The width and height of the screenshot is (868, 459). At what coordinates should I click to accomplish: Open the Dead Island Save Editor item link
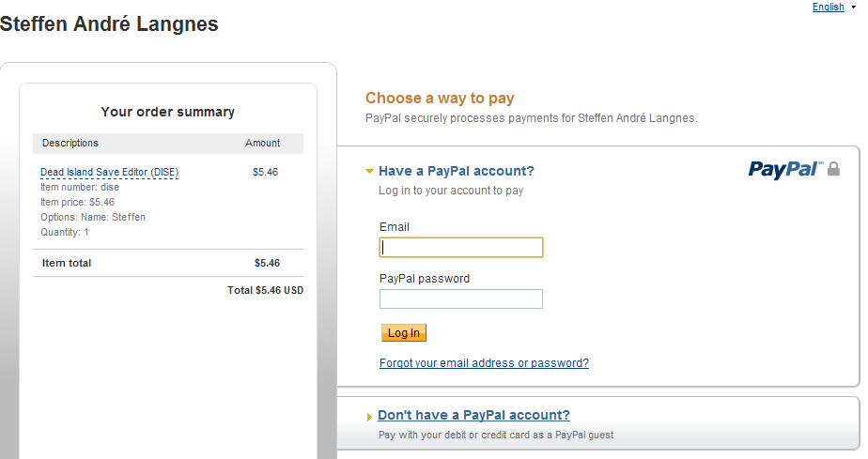109,172
